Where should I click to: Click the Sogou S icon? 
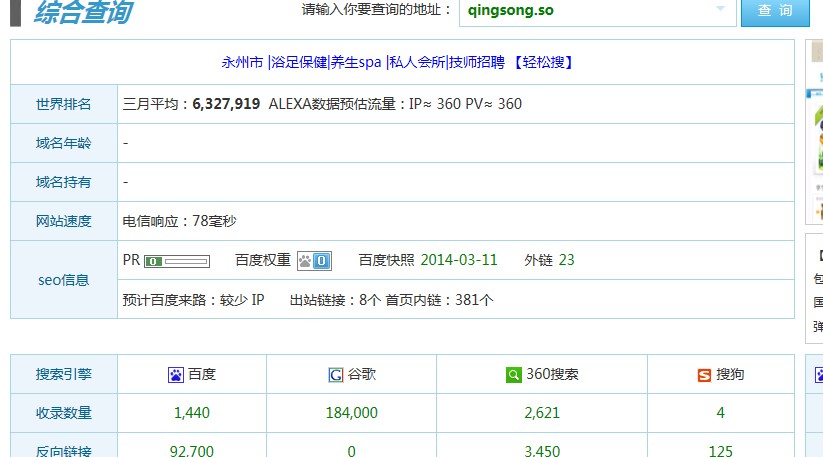[704, 375]
